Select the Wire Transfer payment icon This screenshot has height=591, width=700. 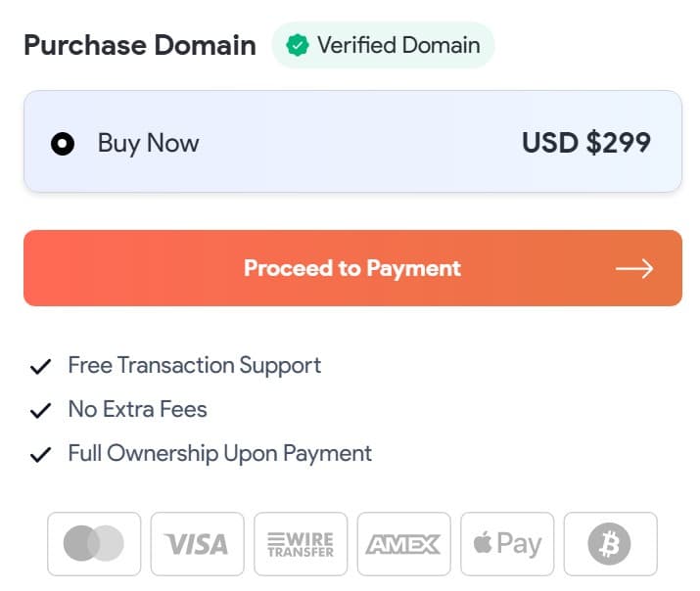301,543
